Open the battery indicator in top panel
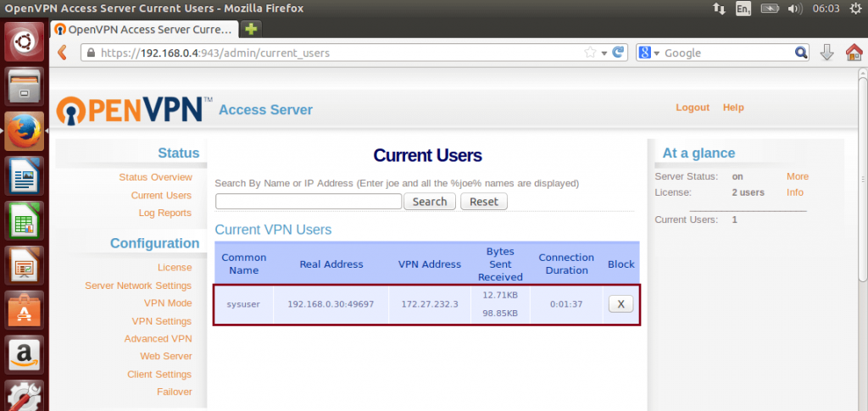Screen dimensions: 868x411 [770, 8]
